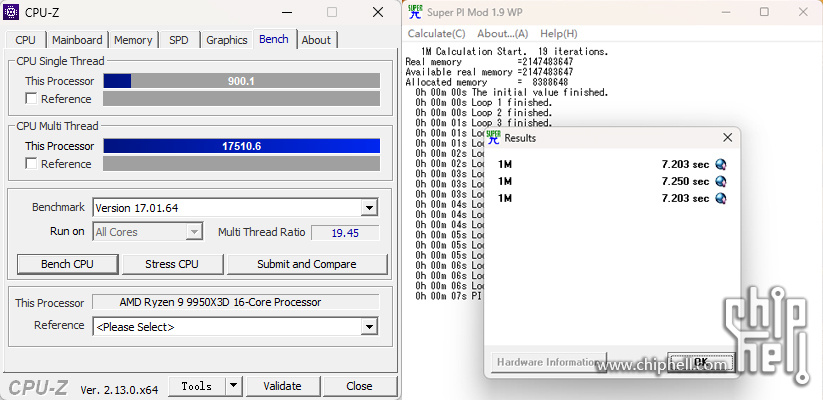Screen dimensions: 823x400
Task: Click the Bench CPU button
Action: 67,264
